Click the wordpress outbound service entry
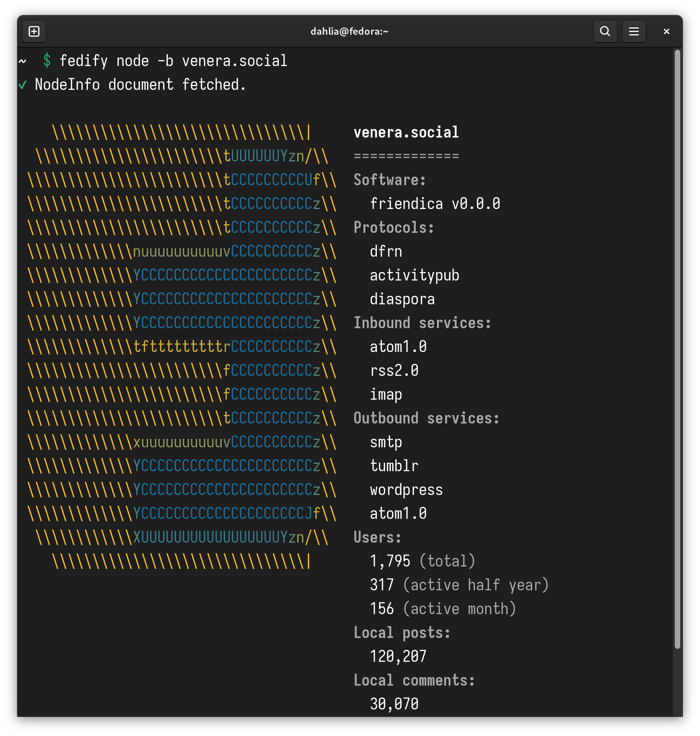This screenshot has width=700, height=736. [406, 490]
